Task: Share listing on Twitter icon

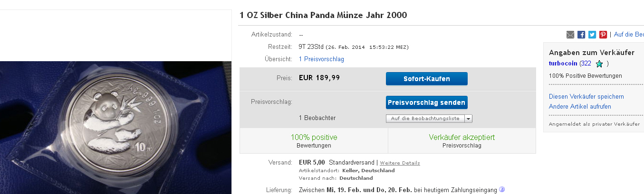Action: pyautogui.click(x=592, y=35)
